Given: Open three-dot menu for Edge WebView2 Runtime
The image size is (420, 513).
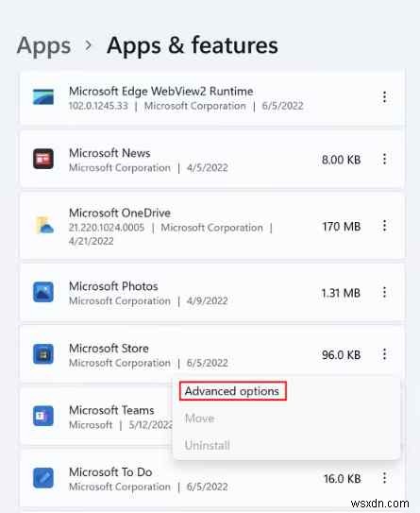Looking at the screenshot, I should point(384,97).
